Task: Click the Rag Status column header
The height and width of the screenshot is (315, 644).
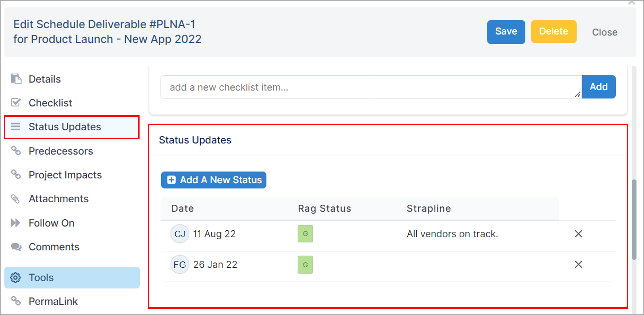Action: click(324, 209)
